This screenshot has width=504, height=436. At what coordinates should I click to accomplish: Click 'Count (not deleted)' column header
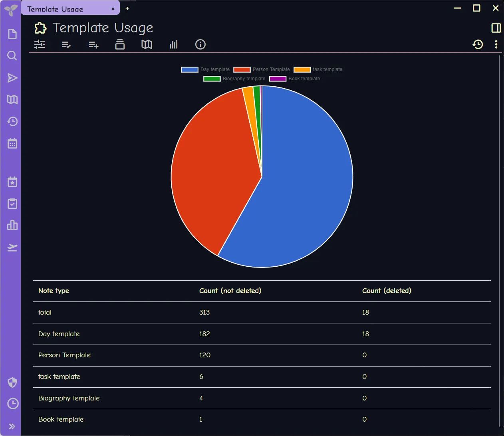[230, 291]
